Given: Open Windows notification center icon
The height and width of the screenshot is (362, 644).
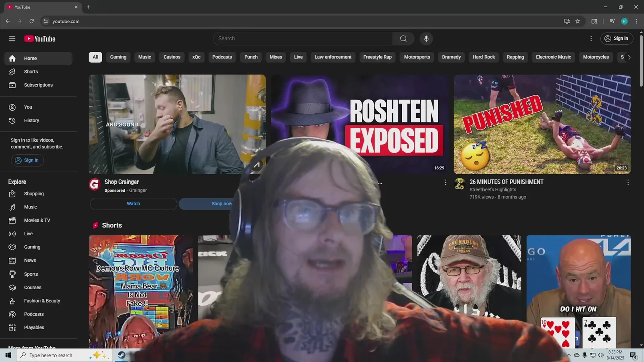Looking at the screenshot, I should click(x=634, y=355).
